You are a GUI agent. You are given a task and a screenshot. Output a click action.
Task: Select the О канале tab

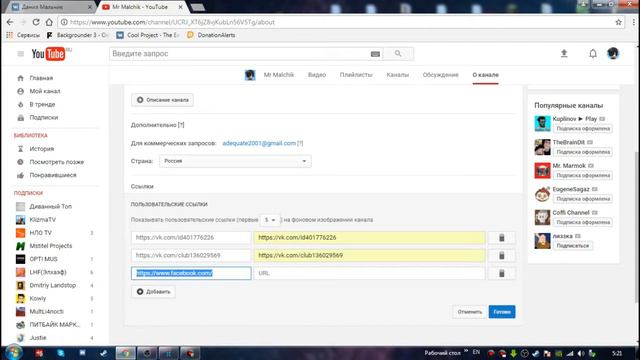(x=485, y=75)
